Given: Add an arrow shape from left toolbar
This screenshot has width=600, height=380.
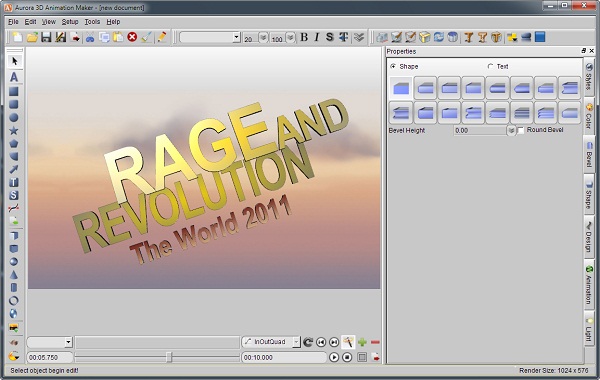Looking at the screenshot, I should [13, 169].
